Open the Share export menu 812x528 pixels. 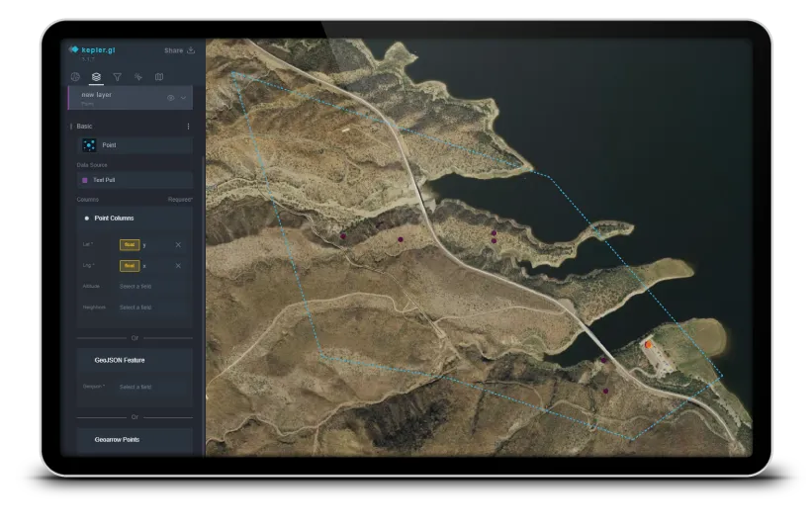pyautogui.click(x=179, y=50)
